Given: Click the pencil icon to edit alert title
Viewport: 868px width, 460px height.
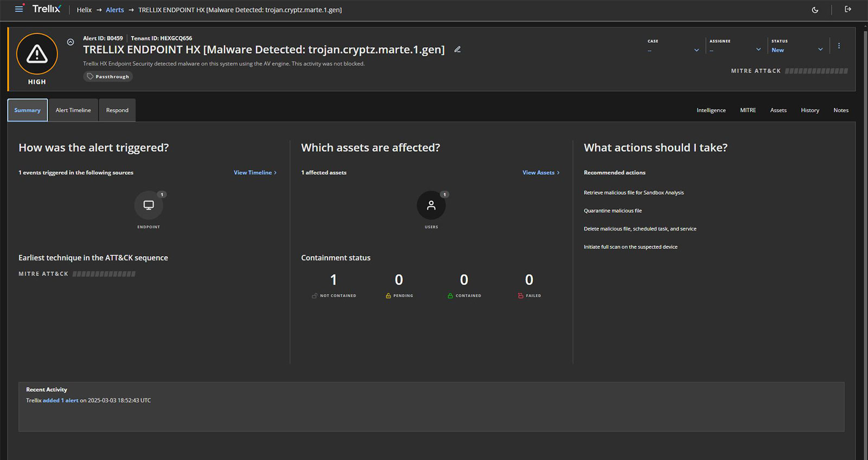Looking at the screenshot, I should [457, 49].
